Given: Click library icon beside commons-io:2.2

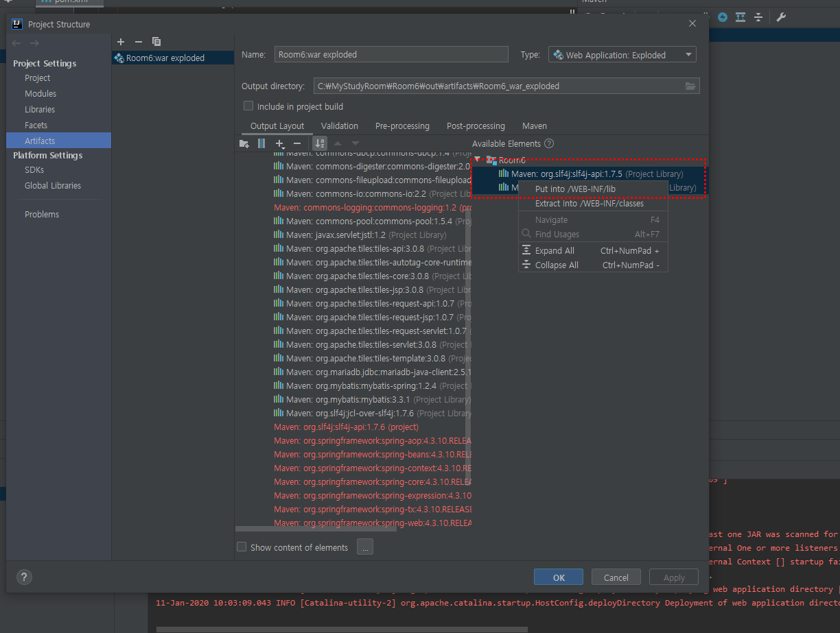Looking at the screenshot, I should pyautogui.click(x=279, y=193).
